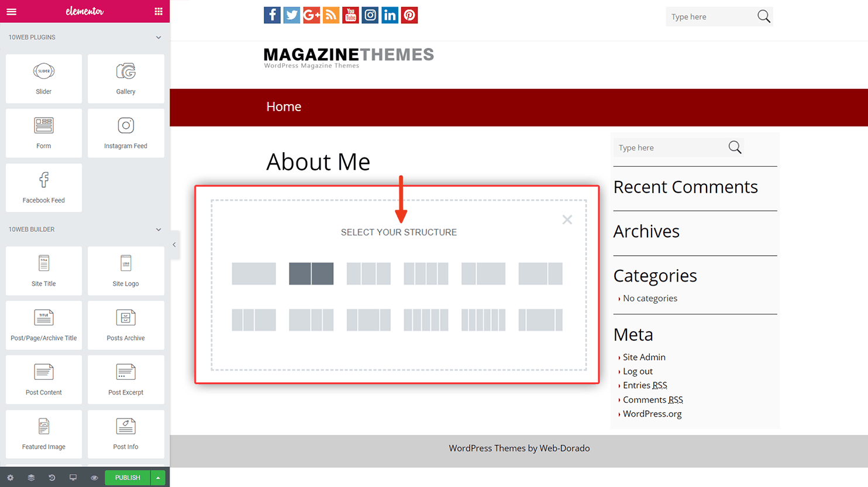The image size is (868, 487).
Task: Select the Post/Page/Archive Title widget
Action: point(44,325)
